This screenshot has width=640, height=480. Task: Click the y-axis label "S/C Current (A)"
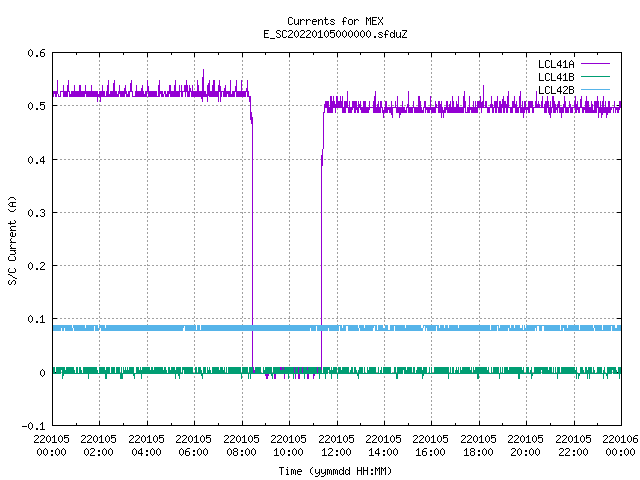pos(13,241)
